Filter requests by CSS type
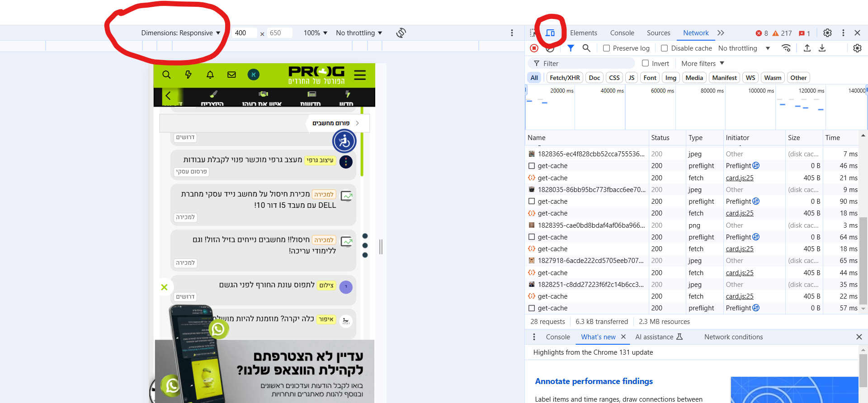Viewport: 868px width, 403px height. (x=614, y=78)
